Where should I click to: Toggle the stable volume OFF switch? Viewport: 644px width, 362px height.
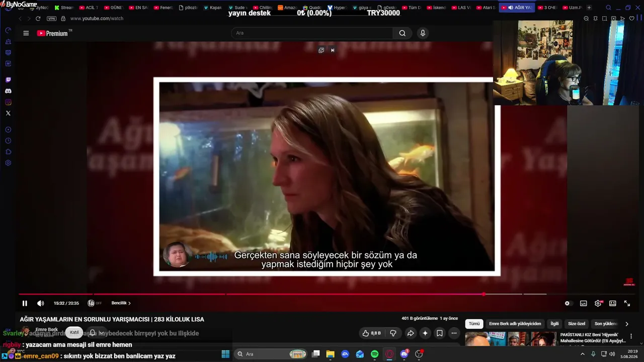[94, 303]
